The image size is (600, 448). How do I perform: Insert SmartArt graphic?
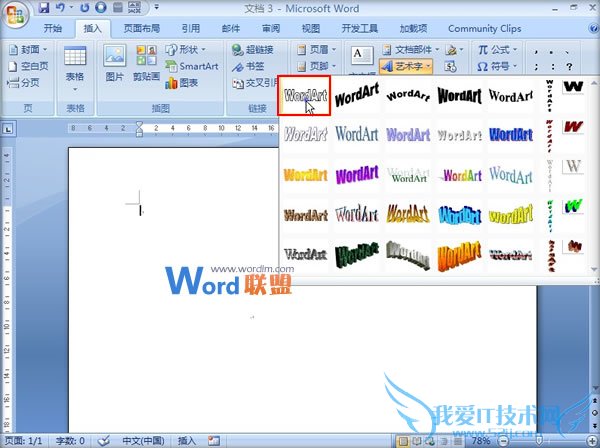(192, 66)
